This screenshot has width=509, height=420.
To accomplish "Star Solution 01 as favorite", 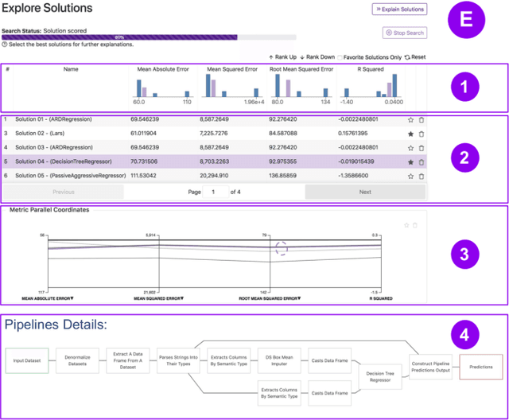I will 410,119.
